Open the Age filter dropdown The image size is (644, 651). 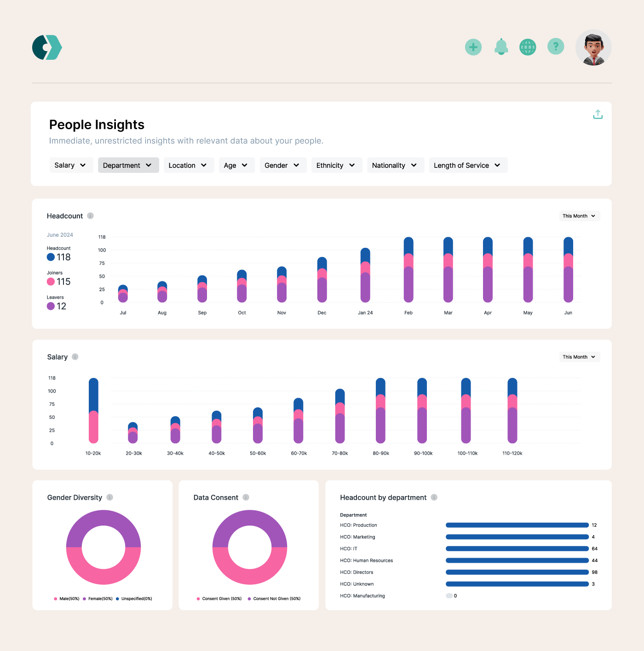[x=237, y=165]
